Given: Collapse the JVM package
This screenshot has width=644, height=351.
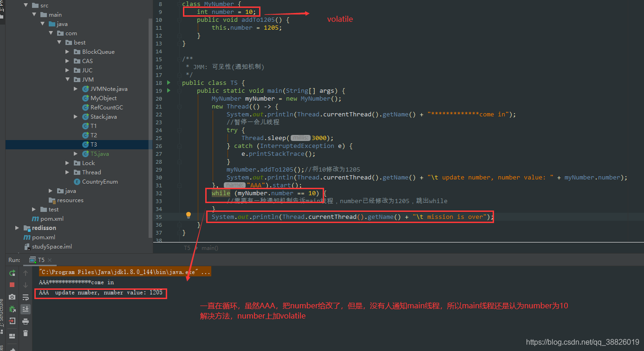Looking at the screenshot, I should tap(68, 79).
